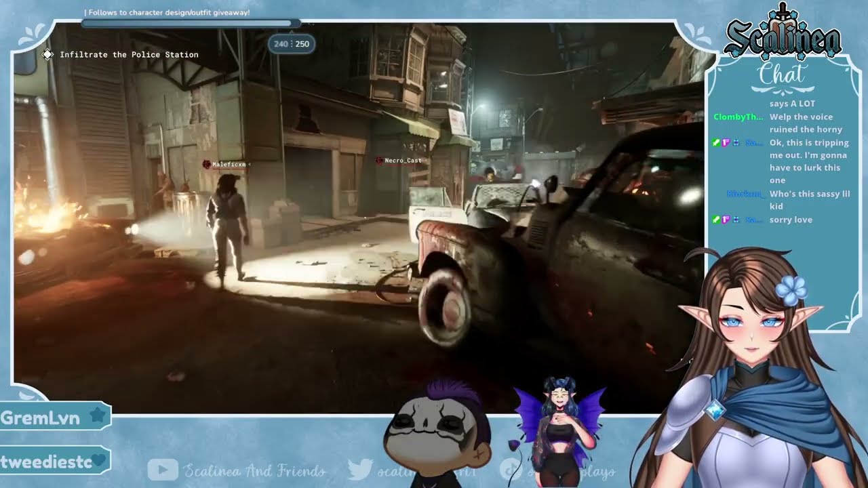Click the blue username before 'Who's this sassy'
868x488 pixels.
(745, 195)
